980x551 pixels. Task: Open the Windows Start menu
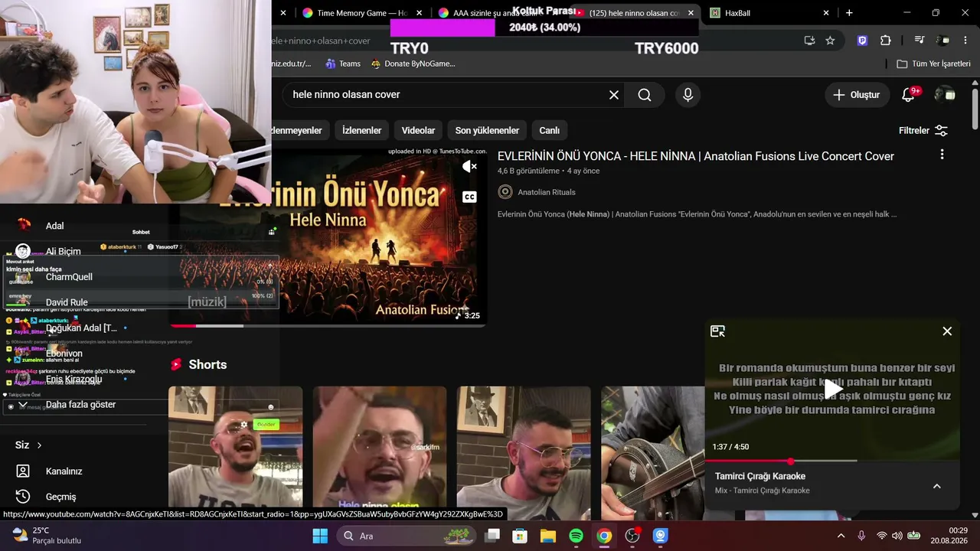[320, 536]
